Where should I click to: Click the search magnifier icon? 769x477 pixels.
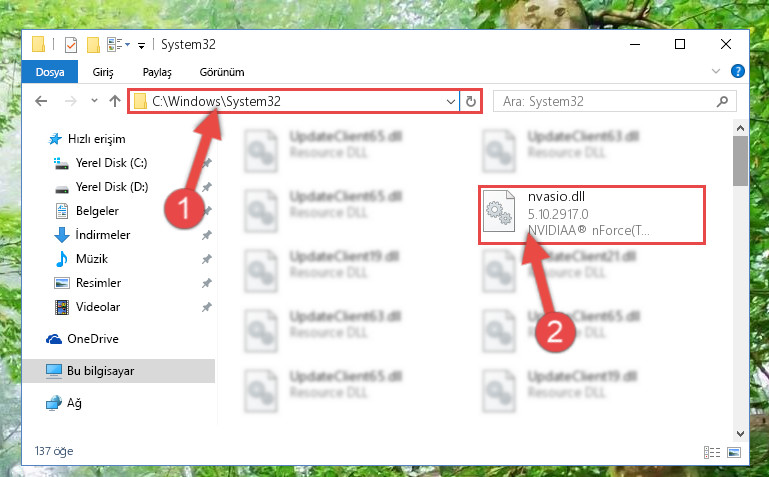(x=722, y=101)
